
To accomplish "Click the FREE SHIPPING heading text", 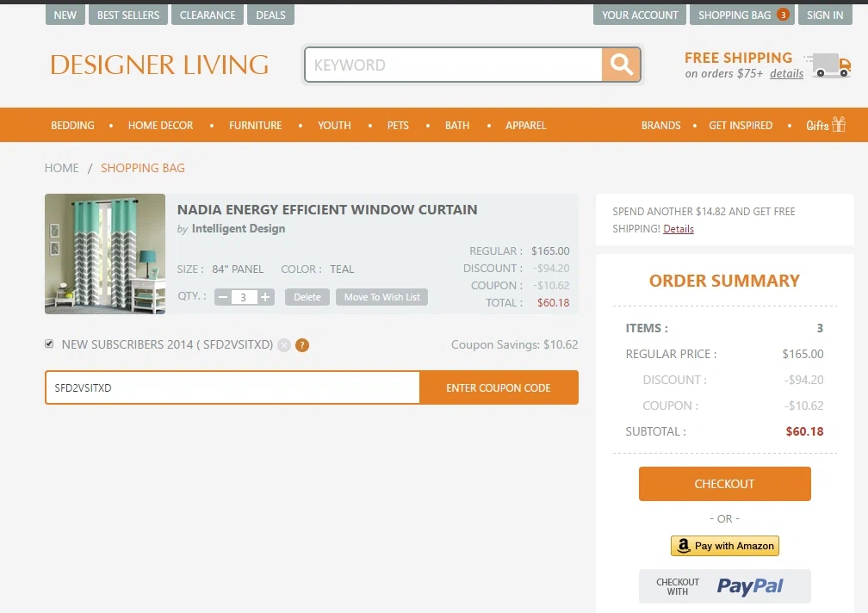I will click(x=739, y=58).
